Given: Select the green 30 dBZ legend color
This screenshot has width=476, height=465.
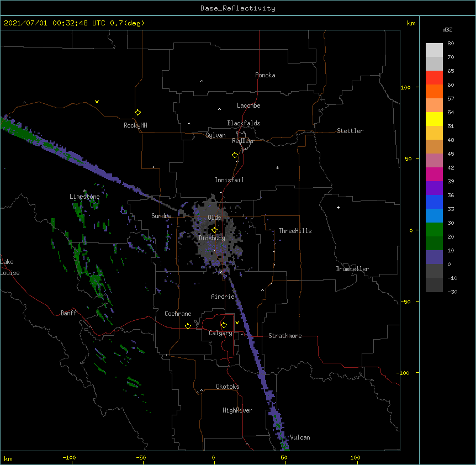Looking at the screenshot, I should tap(434, 230).
